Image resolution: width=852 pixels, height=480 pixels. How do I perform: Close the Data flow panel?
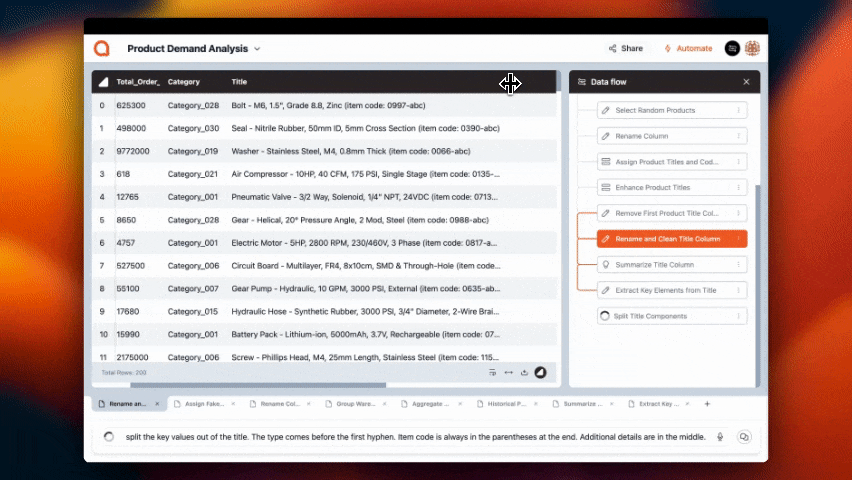tap(746, 82)
